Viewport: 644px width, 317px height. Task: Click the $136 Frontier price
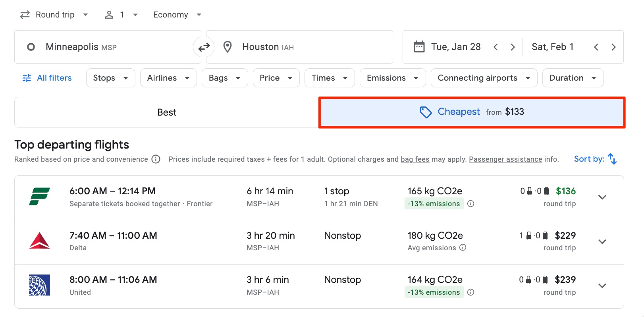click(566, 191)
